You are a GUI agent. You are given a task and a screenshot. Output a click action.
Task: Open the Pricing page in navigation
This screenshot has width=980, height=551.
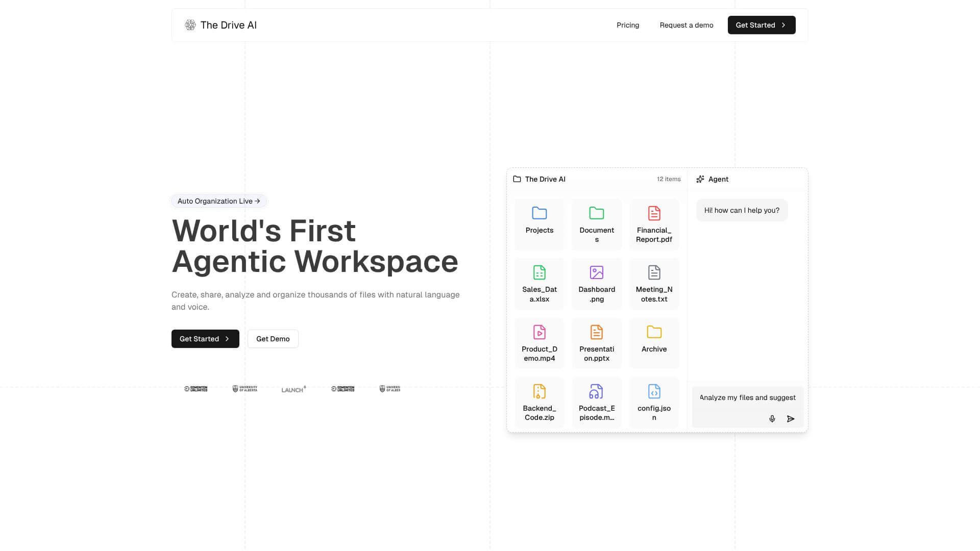point(627,25)
